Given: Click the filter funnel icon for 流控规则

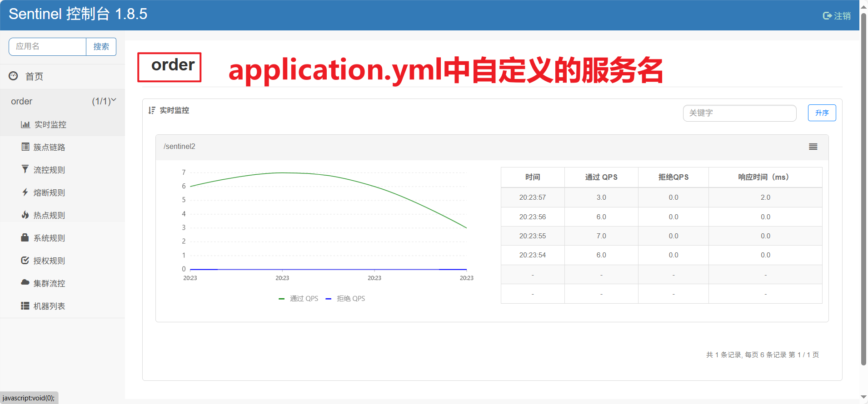Looking at the screenshot, I should click(25, 169).
